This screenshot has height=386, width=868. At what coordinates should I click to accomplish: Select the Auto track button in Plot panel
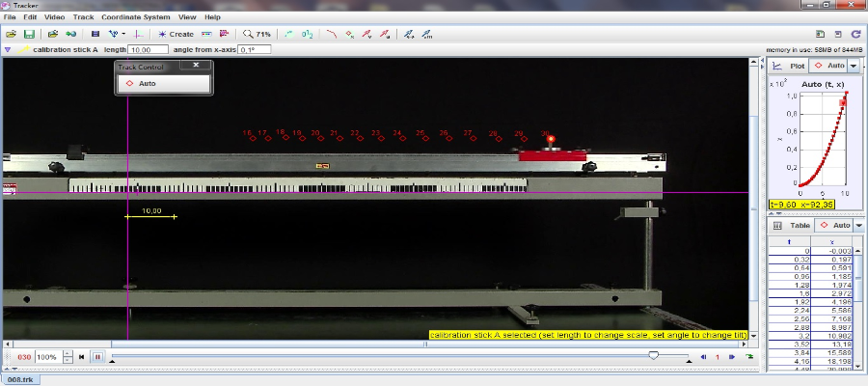[x=828, y=66]
